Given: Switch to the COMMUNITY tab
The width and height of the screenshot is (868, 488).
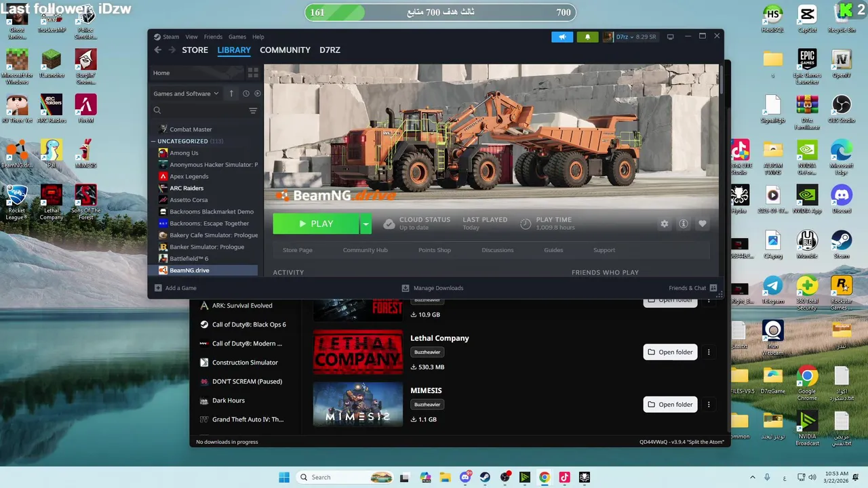Looking at the screenshot, I should pos(285,50).
